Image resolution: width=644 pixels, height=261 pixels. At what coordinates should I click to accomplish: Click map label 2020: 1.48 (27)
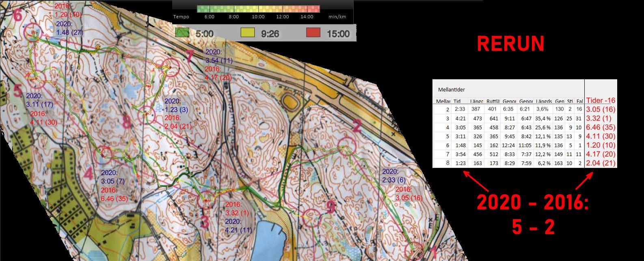(x=69, y=28)
